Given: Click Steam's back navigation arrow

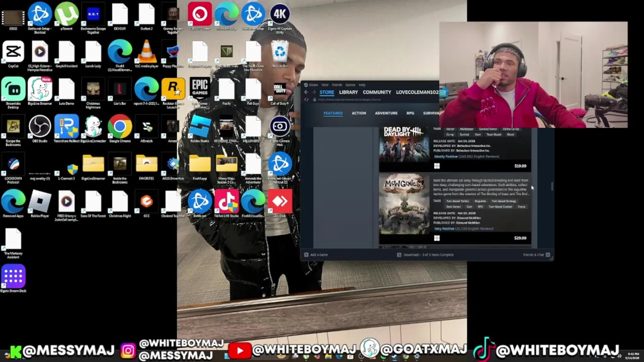Looking at the screenshot, I should tap(306, 92).
